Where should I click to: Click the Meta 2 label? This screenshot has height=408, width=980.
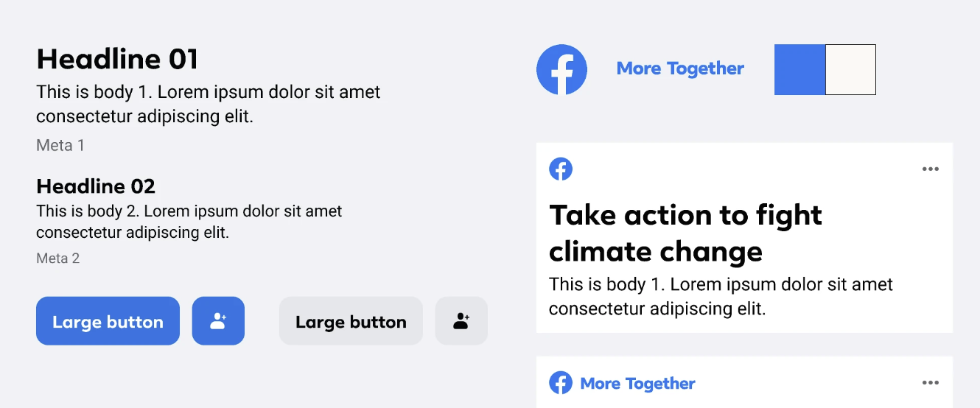click(57, 258)
